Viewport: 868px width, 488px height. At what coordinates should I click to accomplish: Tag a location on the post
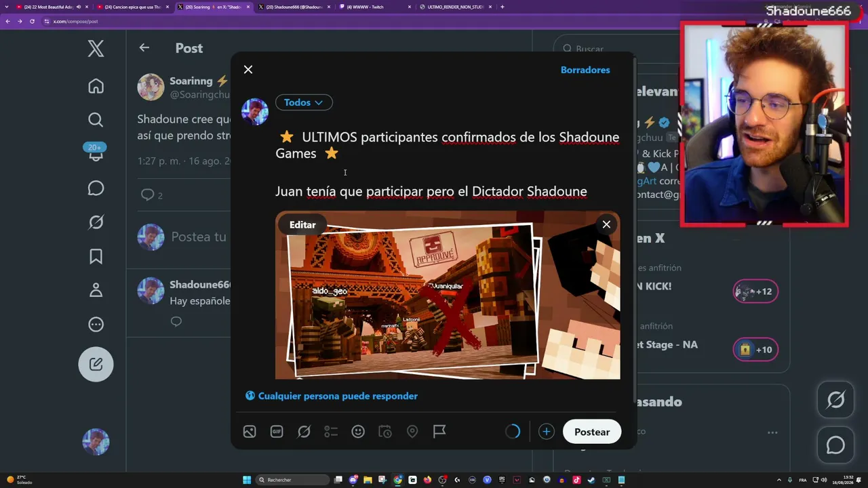[x=412, y=432]
